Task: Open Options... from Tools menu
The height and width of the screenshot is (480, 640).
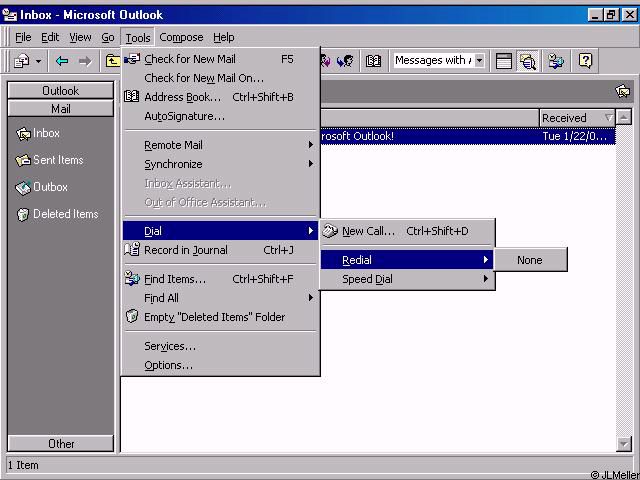Action: tap(220, 365)
